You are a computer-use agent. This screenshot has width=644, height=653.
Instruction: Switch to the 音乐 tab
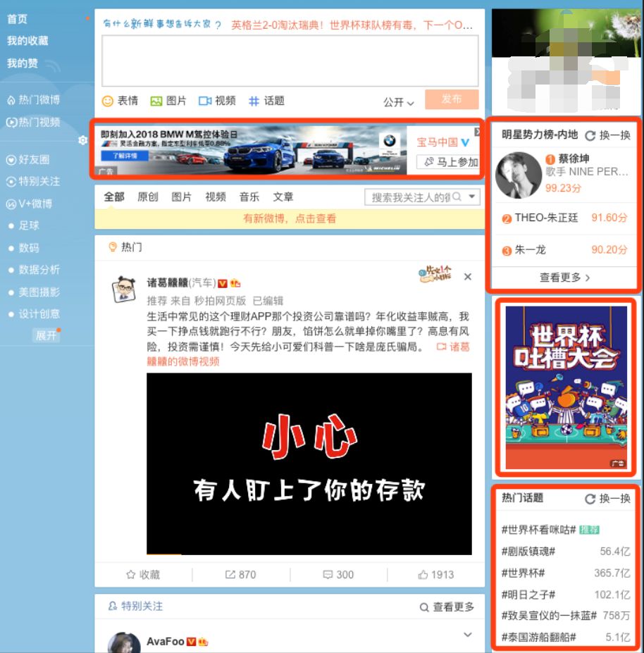[248, 197]
